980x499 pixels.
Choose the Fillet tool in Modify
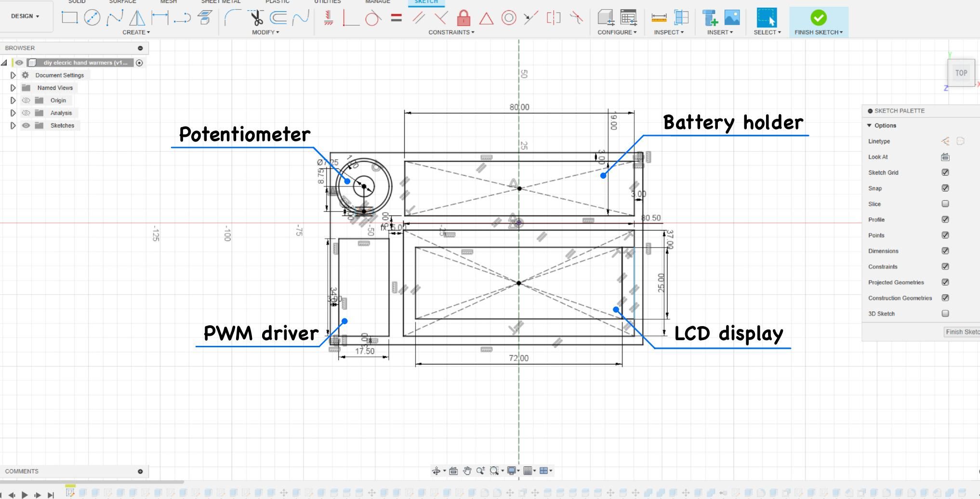click(233, 18)
